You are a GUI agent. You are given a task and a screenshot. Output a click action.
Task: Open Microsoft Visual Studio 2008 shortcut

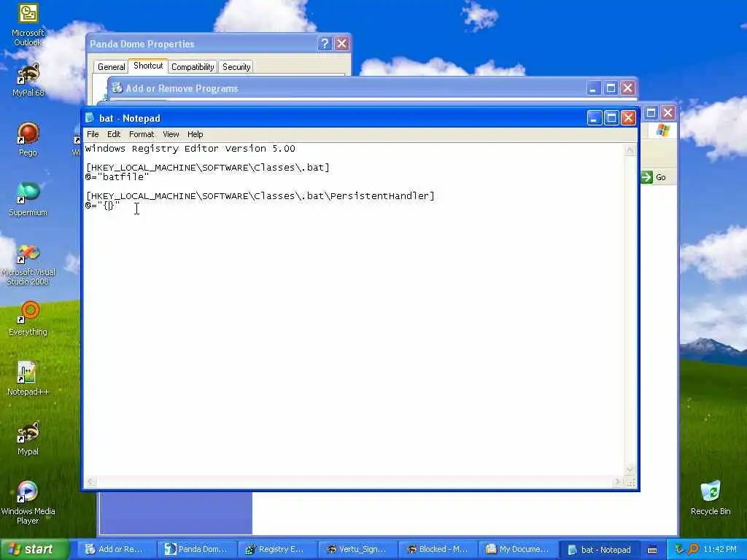[x=28, y=265]
